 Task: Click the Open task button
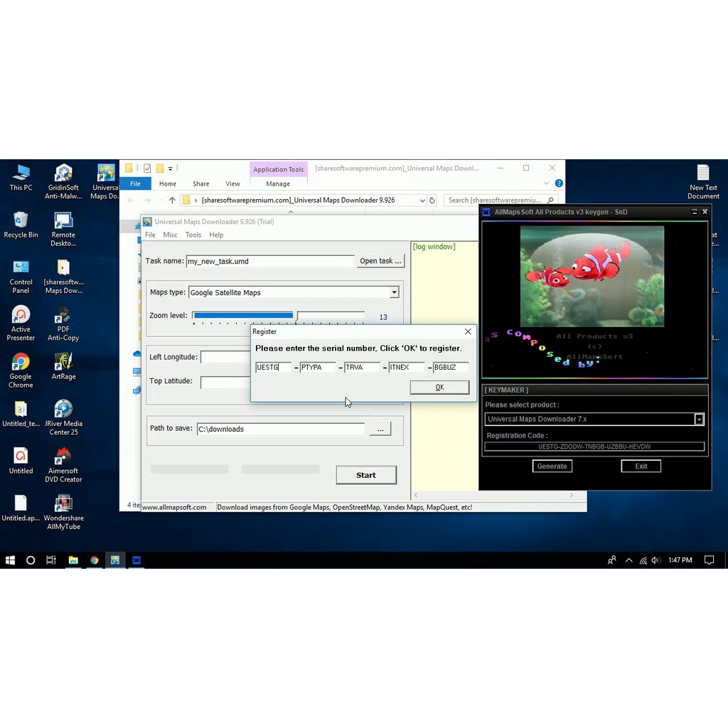pos(380,261)
